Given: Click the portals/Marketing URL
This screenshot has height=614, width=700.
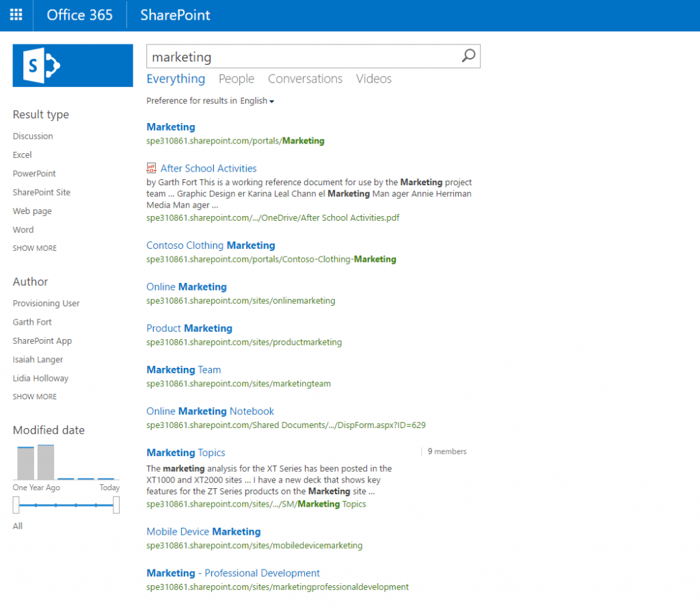Looking at the screenshot, I should pos(235,141).
